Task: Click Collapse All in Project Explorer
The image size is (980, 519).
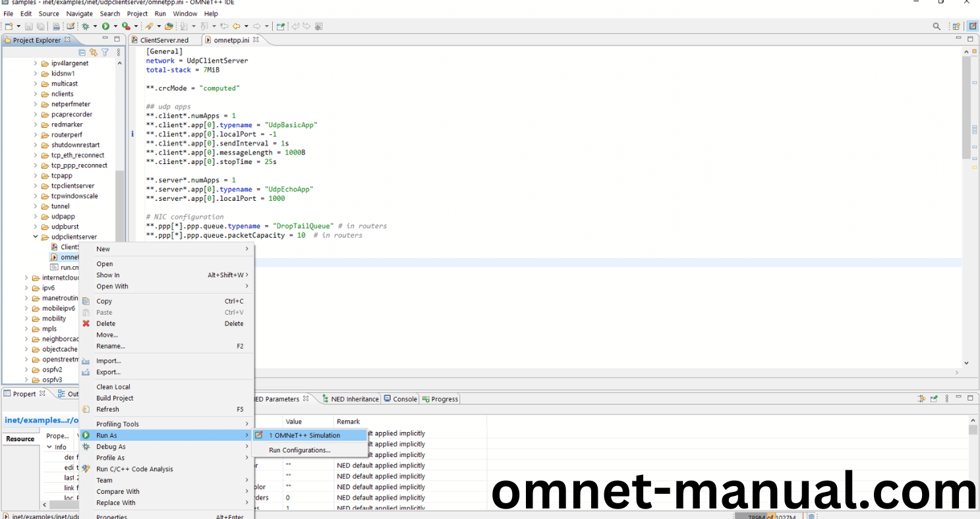Action: 82,52
